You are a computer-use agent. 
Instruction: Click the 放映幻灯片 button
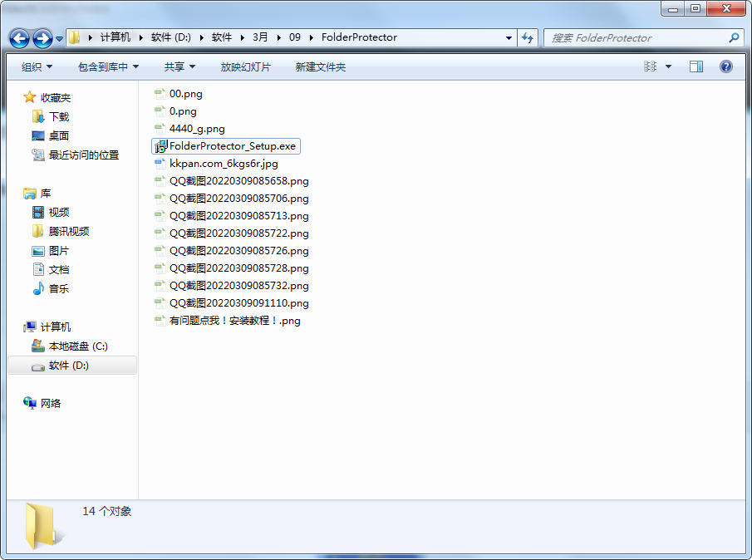pyautogui.click(x=245, y=66)
